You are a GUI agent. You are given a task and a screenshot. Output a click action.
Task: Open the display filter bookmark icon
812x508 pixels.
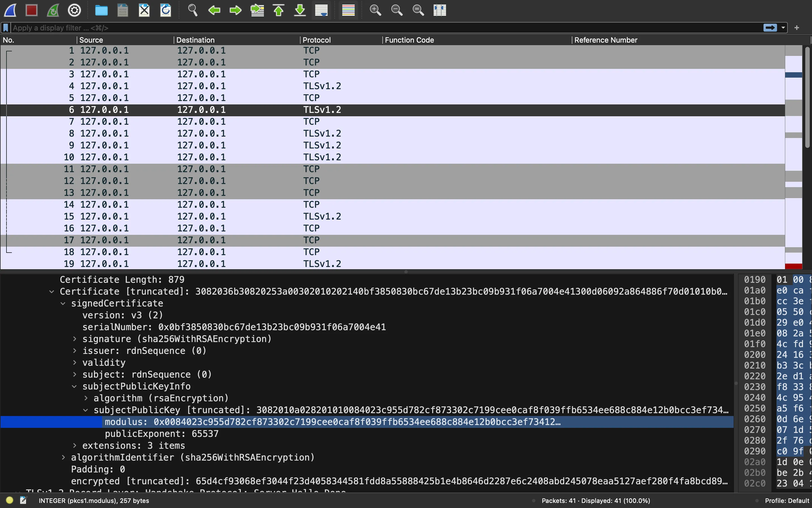6,28
